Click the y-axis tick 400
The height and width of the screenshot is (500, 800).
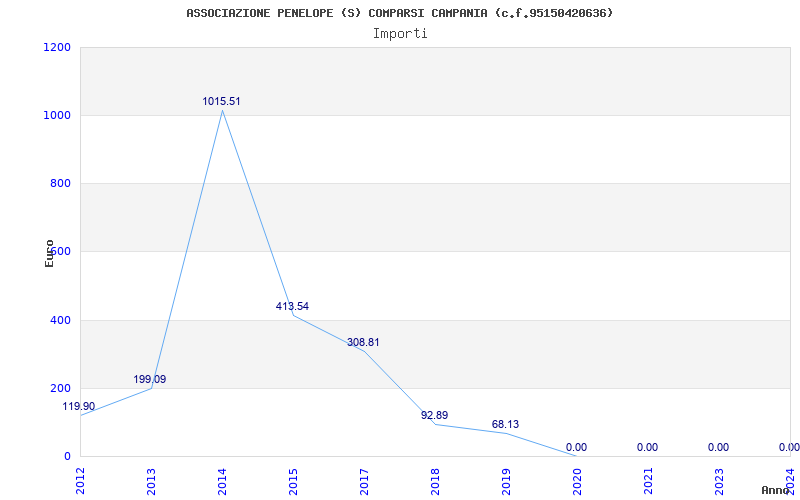point(61,320)
